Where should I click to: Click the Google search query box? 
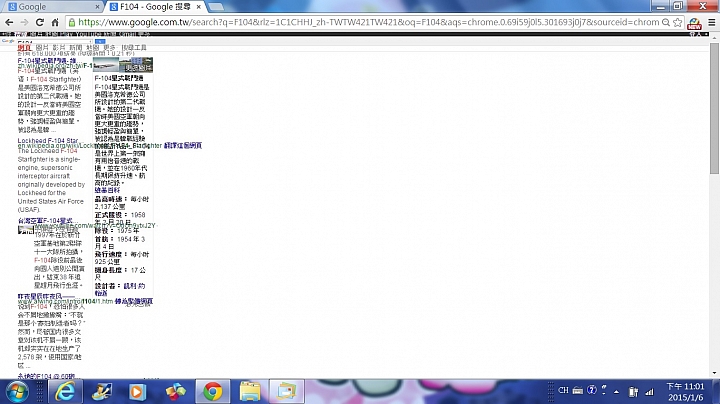54,41
